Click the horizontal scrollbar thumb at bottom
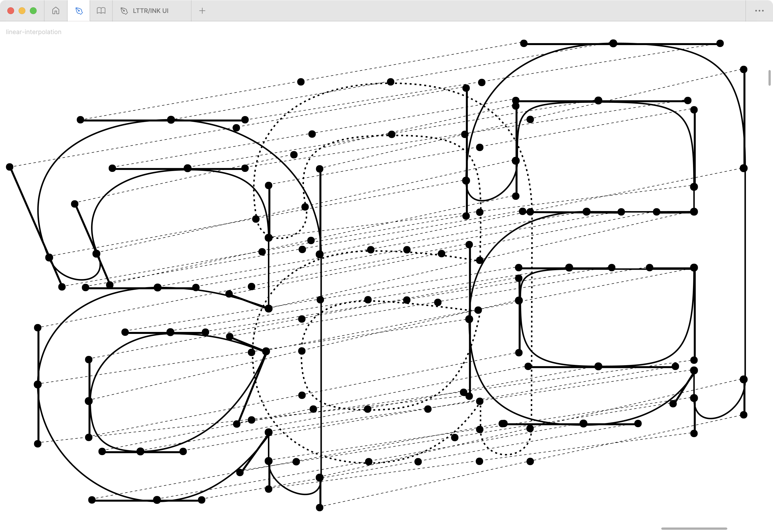773x532 pixels. click(694, 529)
